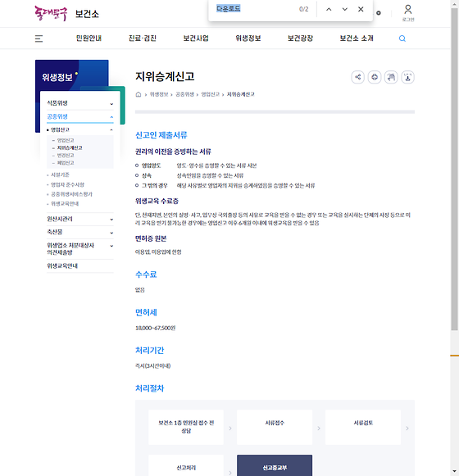
Task: Go to 영업신고 in the breadcrumb
Action: pyautogui.click(x=210, y=94)
